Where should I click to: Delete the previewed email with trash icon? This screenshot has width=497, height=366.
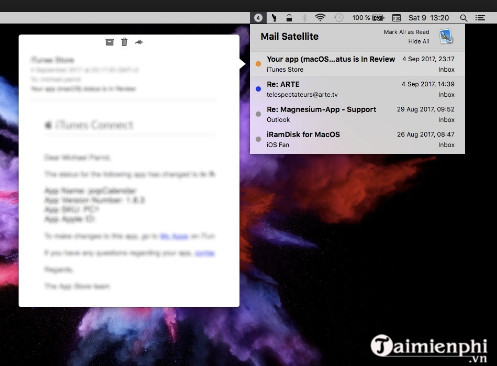(x=124, y=42)
